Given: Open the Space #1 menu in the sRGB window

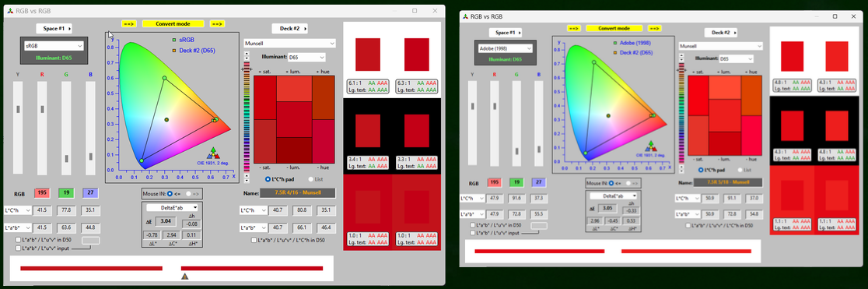Looking at the screenshot, I should pos(54,28).
